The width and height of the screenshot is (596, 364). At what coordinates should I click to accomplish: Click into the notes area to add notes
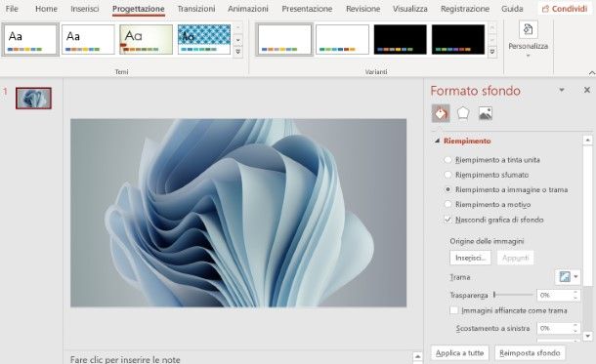click(x=125, y=359)
